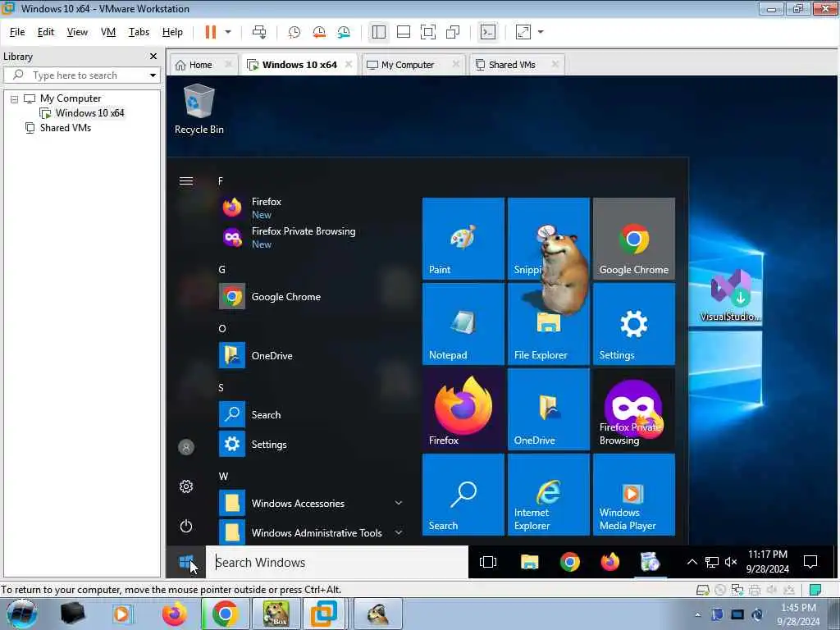Collapse the My Computer tree node
840x630 pixels.
pos(15,99)
